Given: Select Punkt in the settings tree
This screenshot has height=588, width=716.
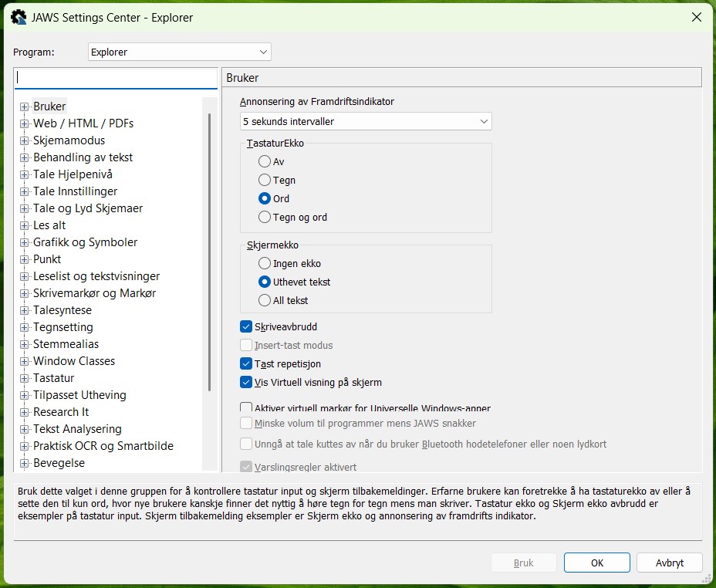Looking at the screenshot, I should coord(47,259).
